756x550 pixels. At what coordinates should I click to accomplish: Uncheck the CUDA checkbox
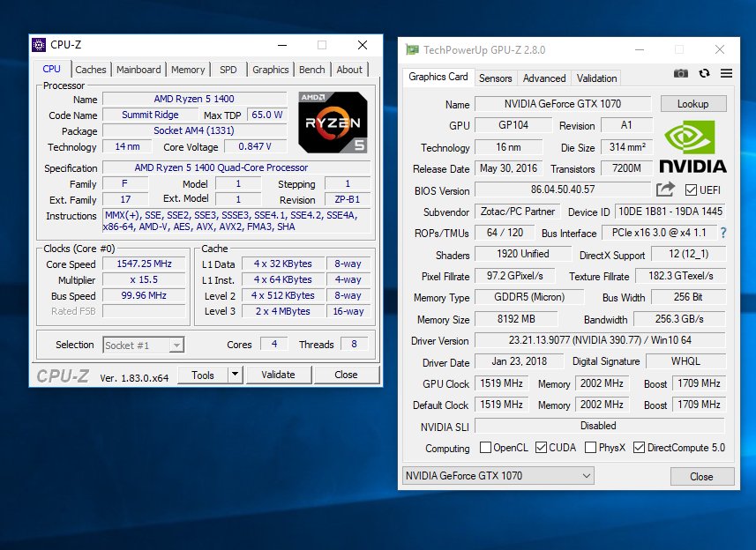(542, 448)
